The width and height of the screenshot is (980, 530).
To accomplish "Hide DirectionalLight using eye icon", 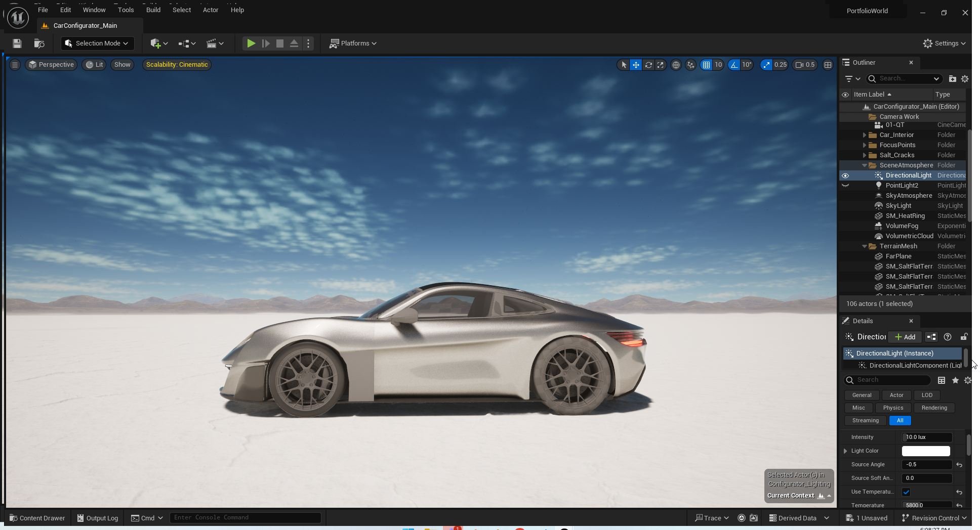I will pos(845,175).
